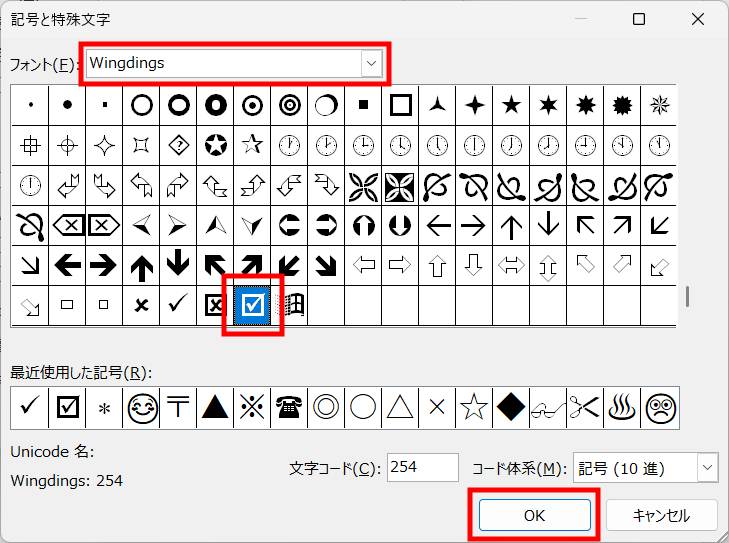Select the checked box in recent symbols
The image size is (729, 543).
pos(67,408)
